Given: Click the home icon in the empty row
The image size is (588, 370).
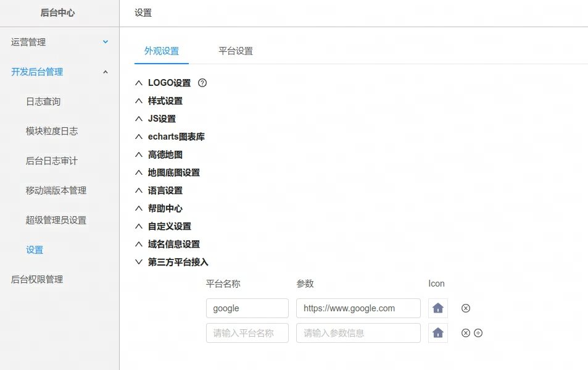Looking at the screenshot, I should pyautogui.click(x=438, y=333).
